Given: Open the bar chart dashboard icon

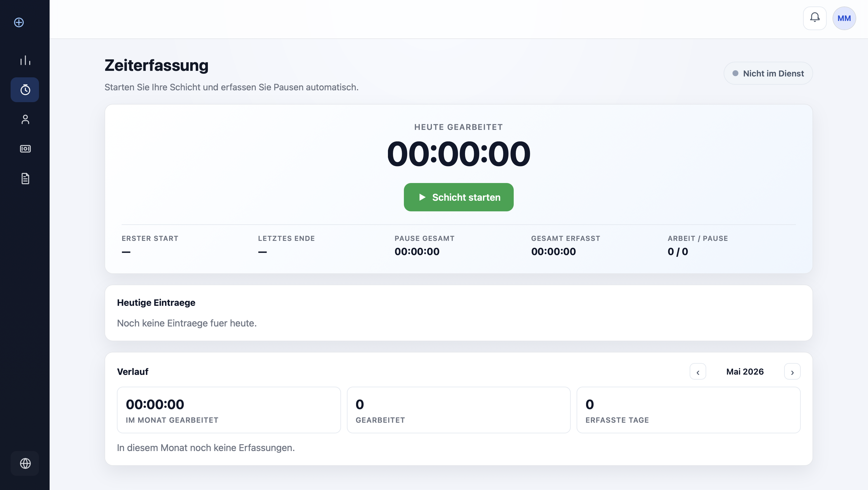Looking at the screenshot, I should point(25,60).
